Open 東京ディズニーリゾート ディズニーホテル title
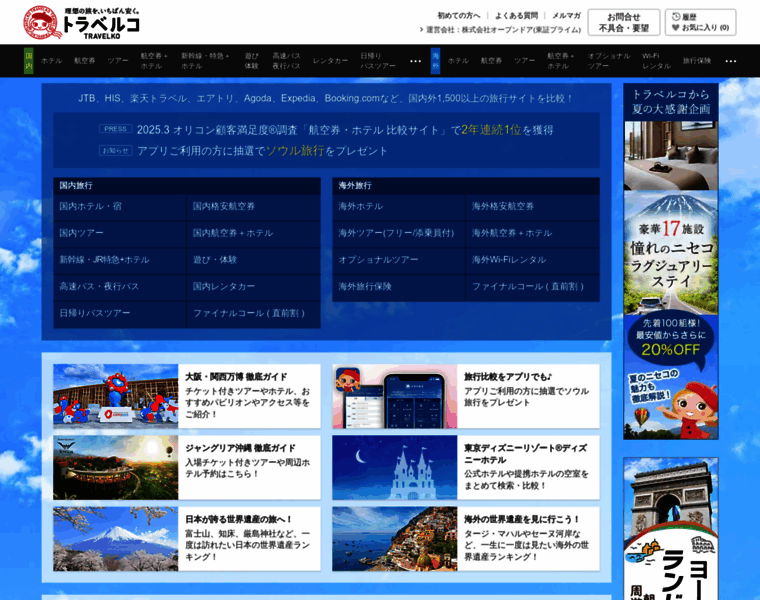 [525, 454]
